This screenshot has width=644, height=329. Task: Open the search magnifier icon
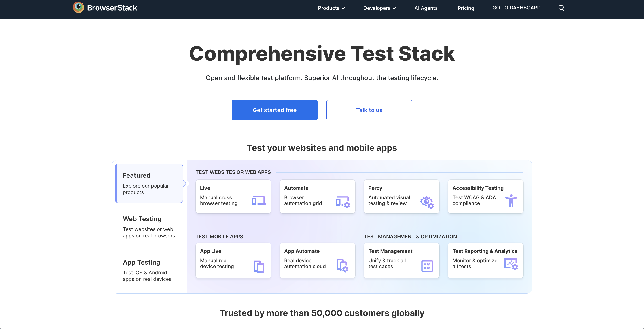pos(561,8)
